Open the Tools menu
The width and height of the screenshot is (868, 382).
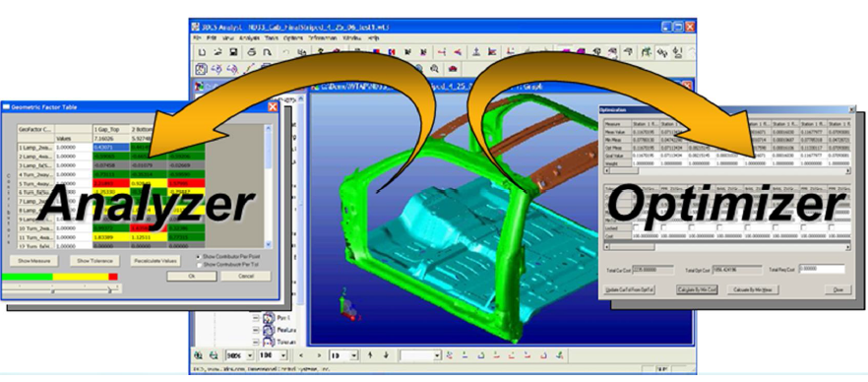click(x=272, y=38)
